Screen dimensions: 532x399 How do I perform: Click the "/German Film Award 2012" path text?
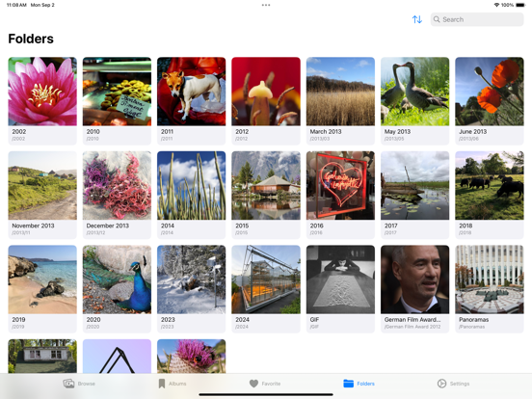click(412, 327)
